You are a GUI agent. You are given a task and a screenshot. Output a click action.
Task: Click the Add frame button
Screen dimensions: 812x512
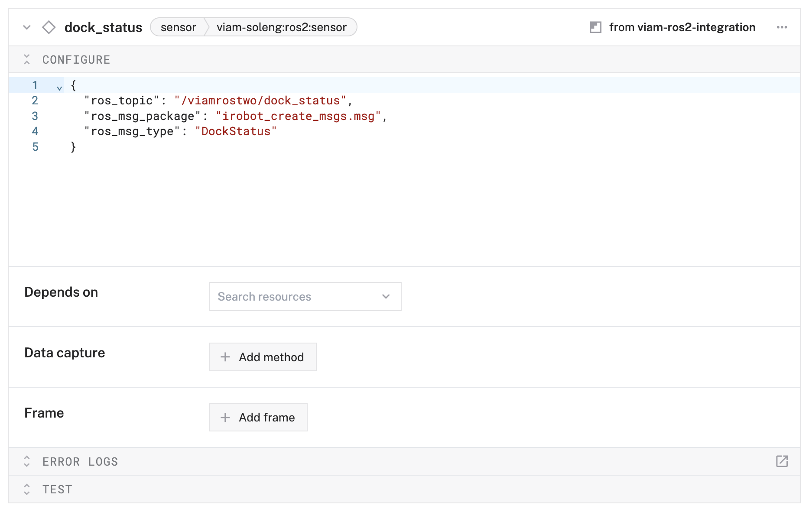258,417
